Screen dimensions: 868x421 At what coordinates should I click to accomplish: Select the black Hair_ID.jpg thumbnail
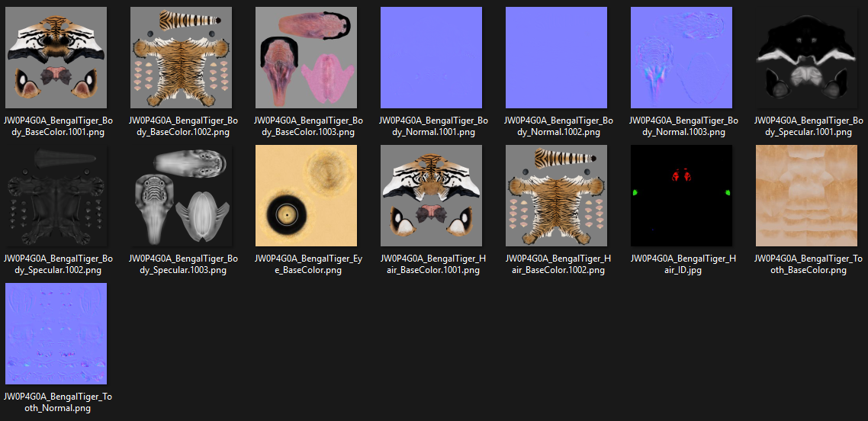tap(681, 196)
